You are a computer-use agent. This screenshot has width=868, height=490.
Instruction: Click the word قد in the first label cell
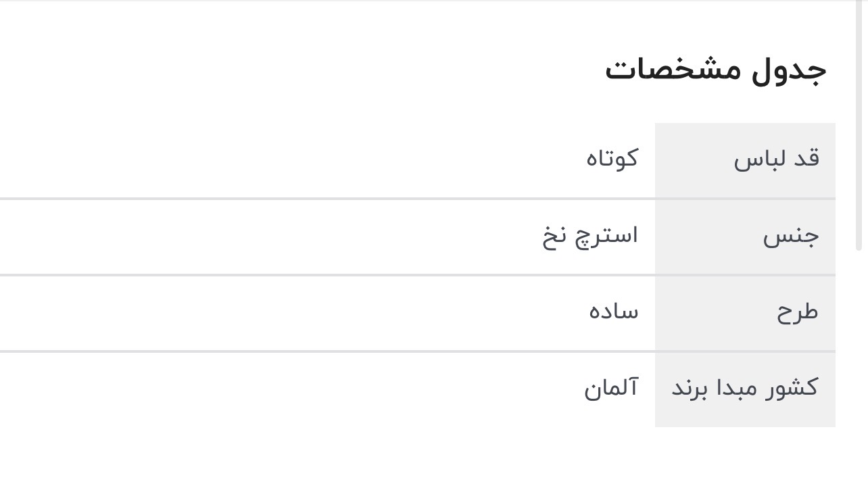click(x=806, y=159)
